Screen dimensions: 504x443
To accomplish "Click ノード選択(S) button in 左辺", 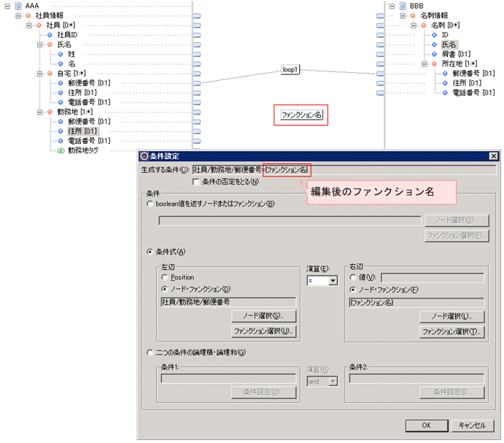I will pos(263,316).
